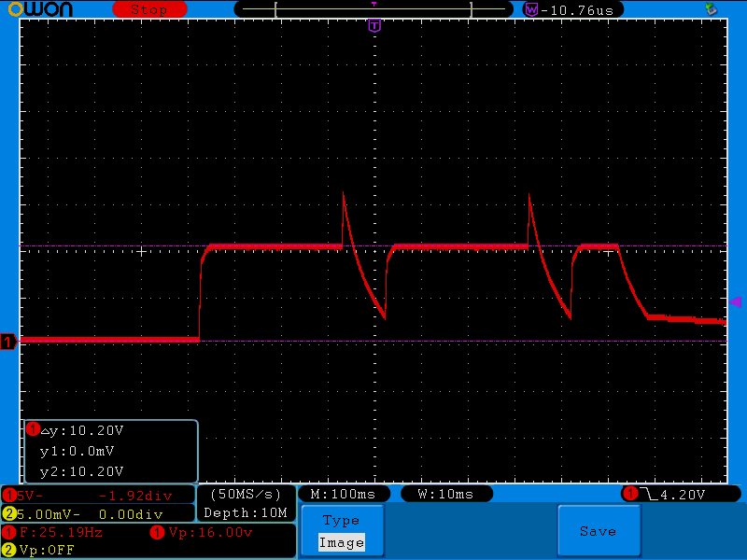Click the USB connection icon at top right
747x560 pixels.
tap(712, 8)
